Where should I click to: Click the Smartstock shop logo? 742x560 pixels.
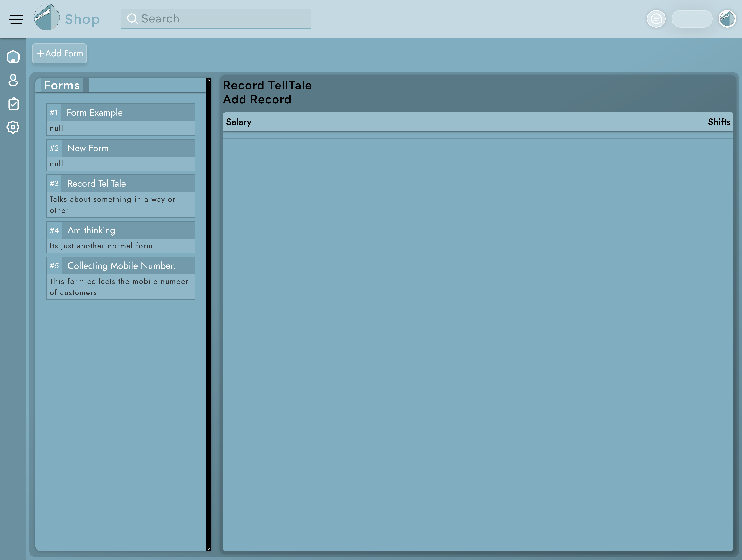coord(47,17)
